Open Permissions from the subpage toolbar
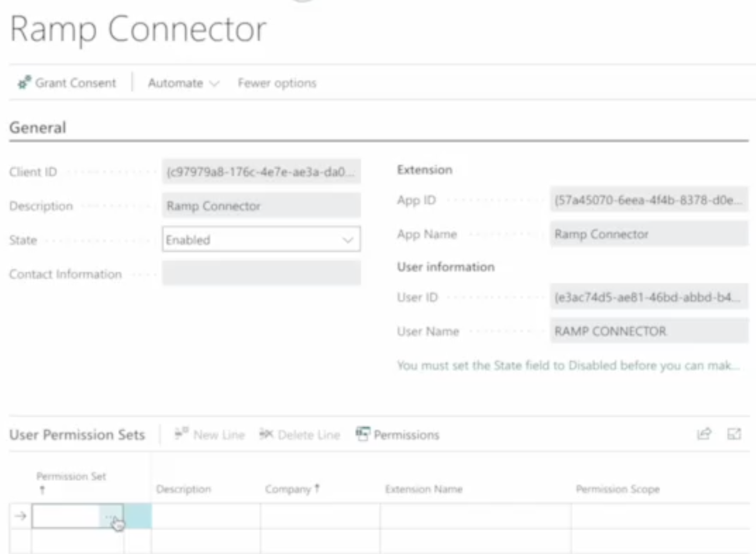Viewport: 756px width, 554px height. click(397, 434)
